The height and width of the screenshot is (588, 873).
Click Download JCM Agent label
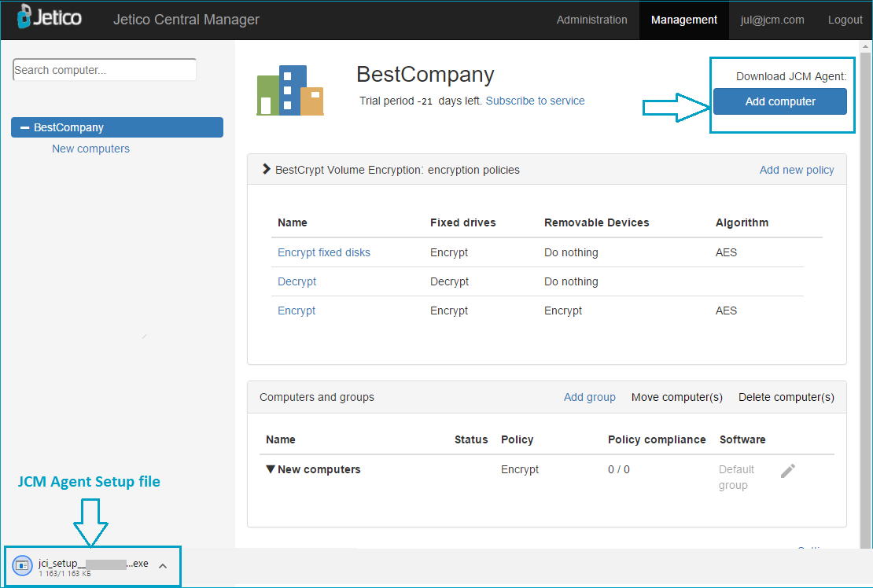pos(790,76)
